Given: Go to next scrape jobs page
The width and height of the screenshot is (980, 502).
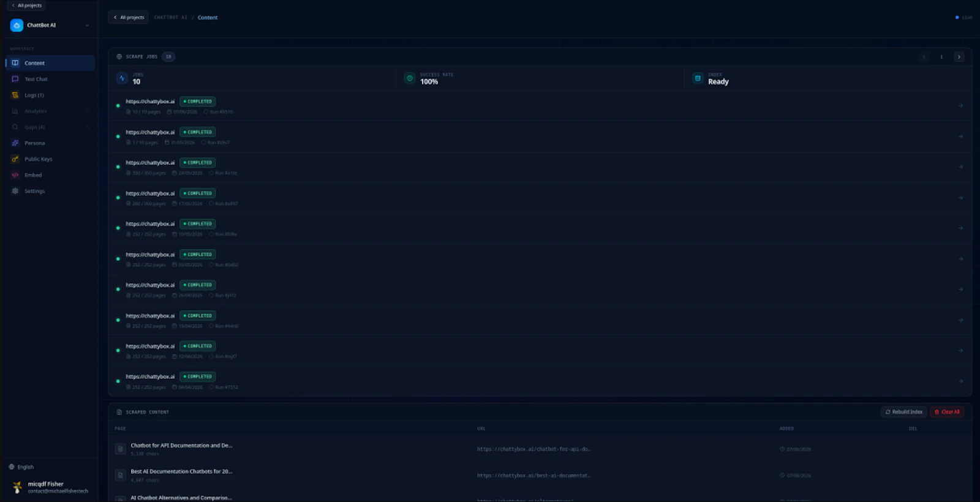Looking at the screenshot, I should 959,57.
